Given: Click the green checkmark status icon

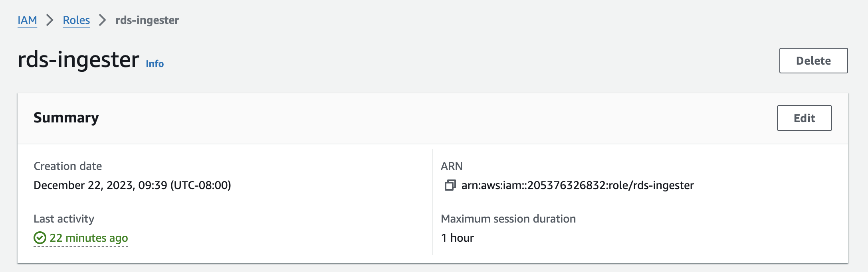Looking at the screenshot, I should point(40,238).
